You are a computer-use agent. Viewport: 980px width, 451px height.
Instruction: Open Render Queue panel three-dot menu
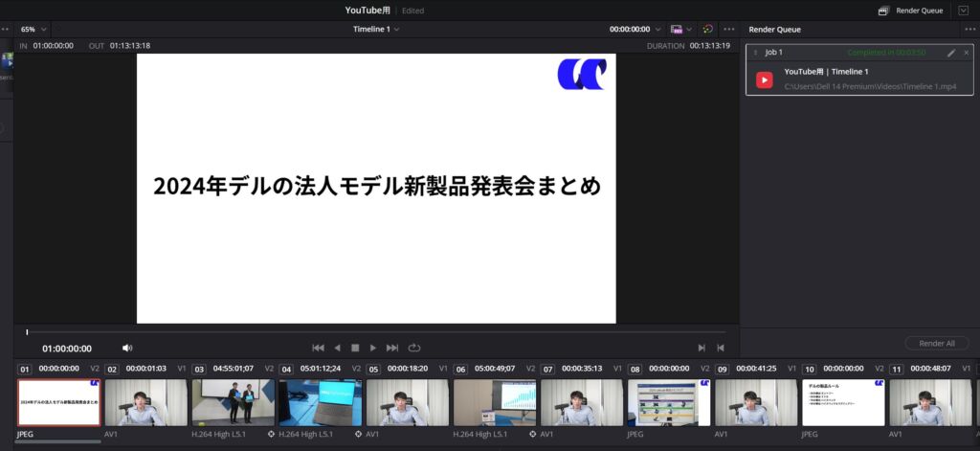(970, 30)
